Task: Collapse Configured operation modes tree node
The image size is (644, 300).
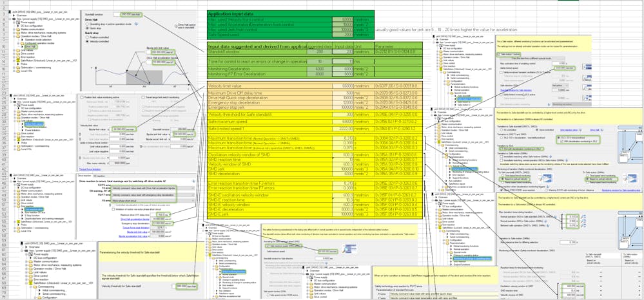Action: [x=18, y=44]
